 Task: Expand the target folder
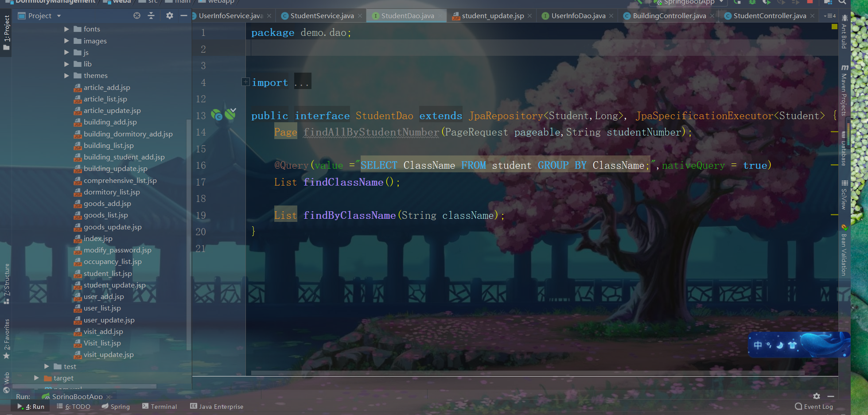(x=36, y=378)
